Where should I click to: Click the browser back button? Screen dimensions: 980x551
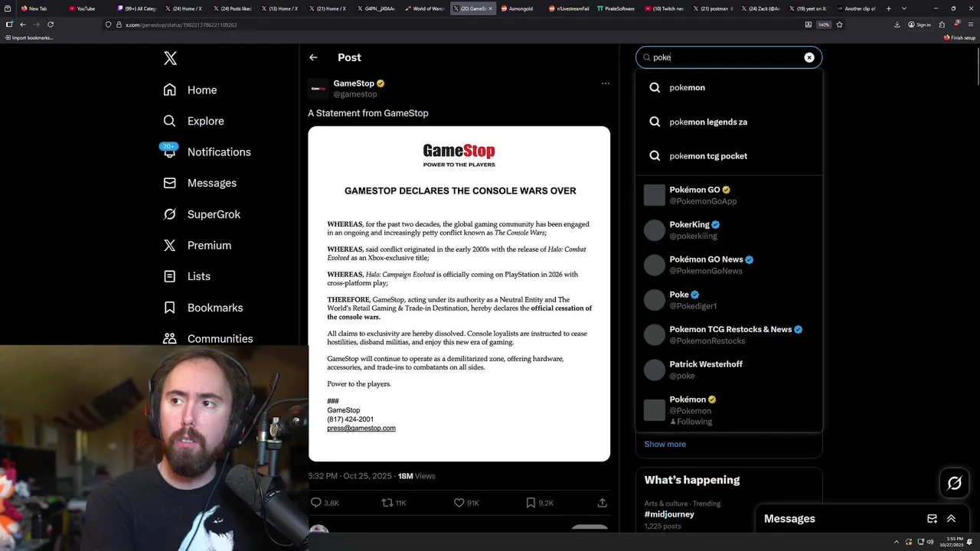(x=23, y=24)
